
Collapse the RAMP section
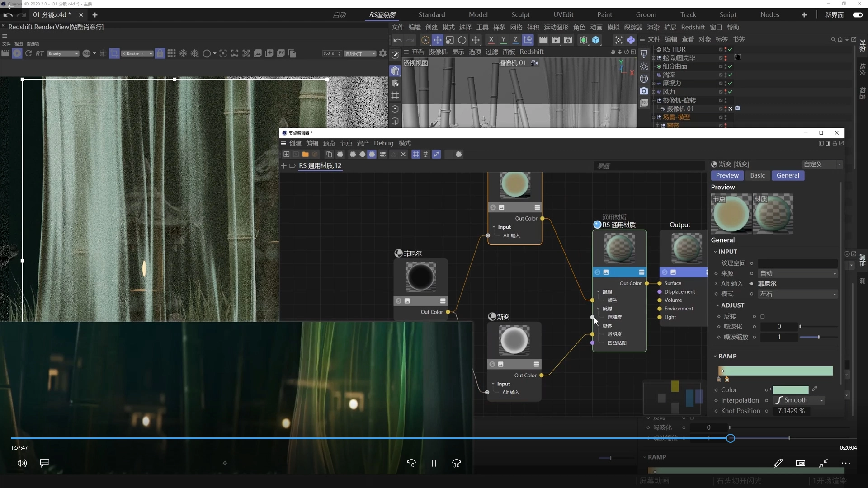(715, 356)
